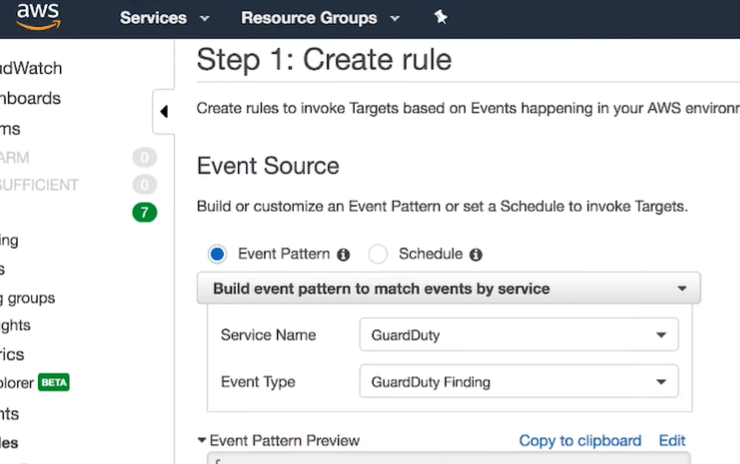Click the INSUFFICIENT count badge showing 0
The width and height of the screenshot is (740, 464).
[144, 185]
